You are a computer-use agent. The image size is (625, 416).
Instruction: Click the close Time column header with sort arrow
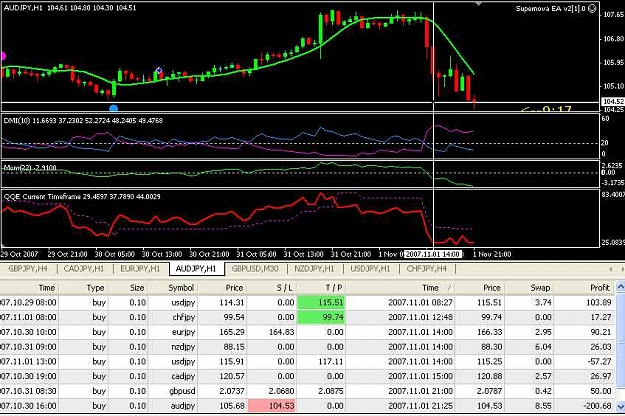[x=401, y=288]
